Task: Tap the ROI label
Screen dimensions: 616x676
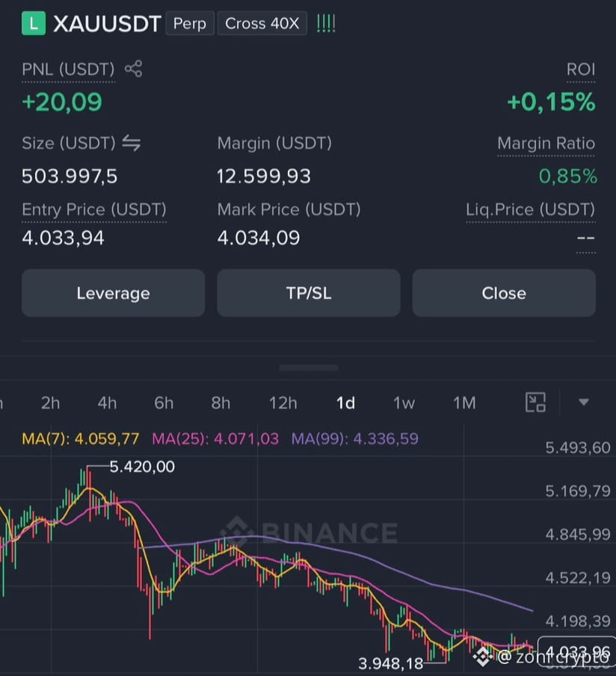Action: (581, 70)
